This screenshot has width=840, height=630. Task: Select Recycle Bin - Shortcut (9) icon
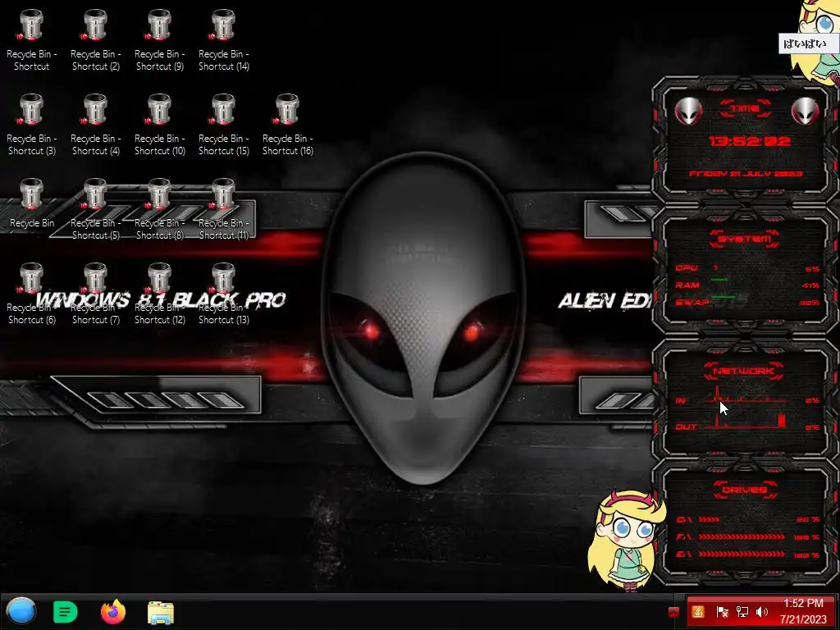pos(160,40)
